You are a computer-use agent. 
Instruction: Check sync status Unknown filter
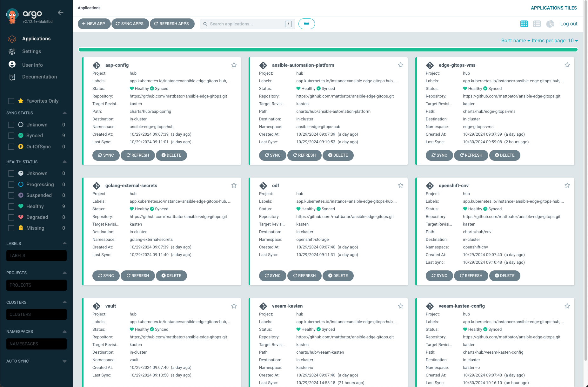(11, 125)
